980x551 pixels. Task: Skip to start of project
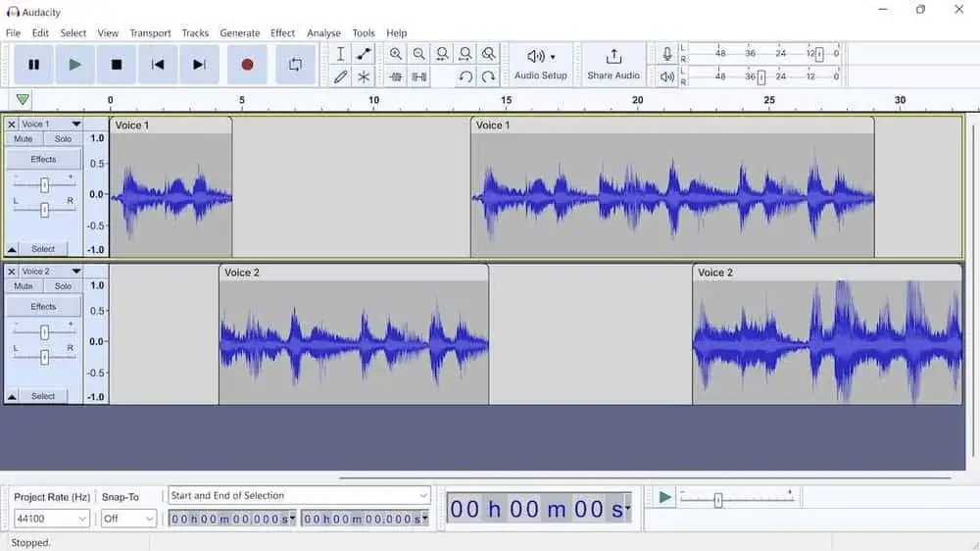click(x=158, y=65)
